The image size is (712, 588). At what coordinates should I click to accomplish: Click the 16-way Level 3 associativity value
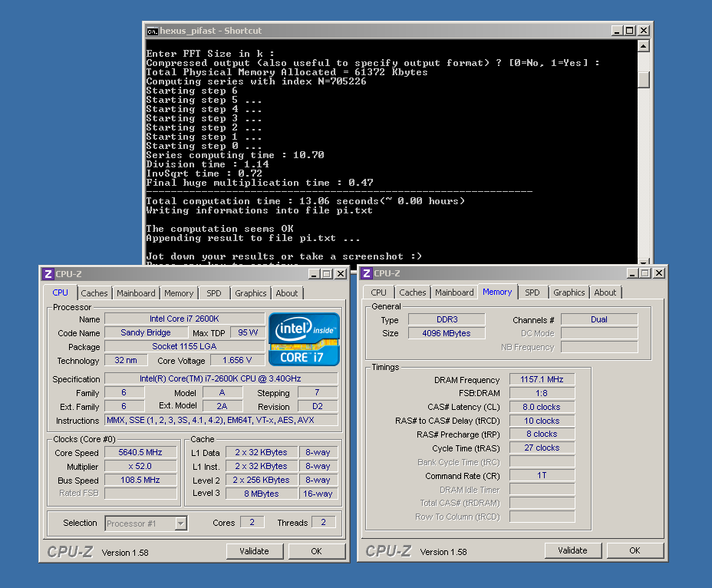(318, 494)
